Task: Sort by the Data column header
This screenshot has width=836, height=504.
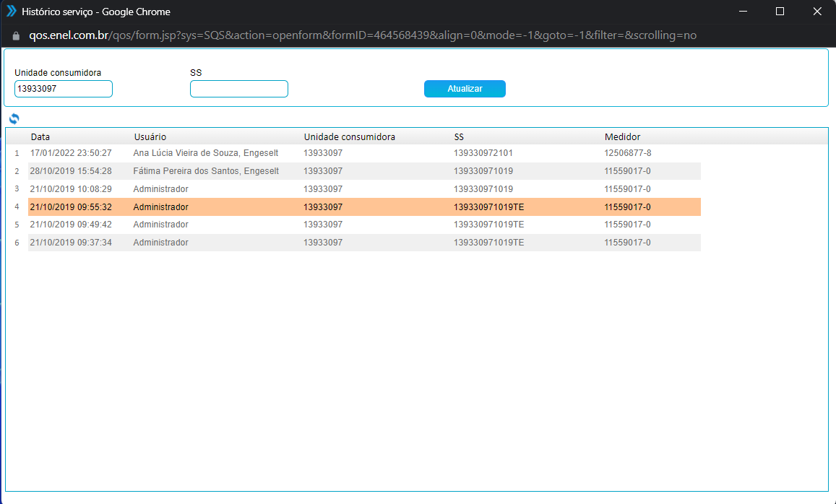Action: click(x=40, y=136)
